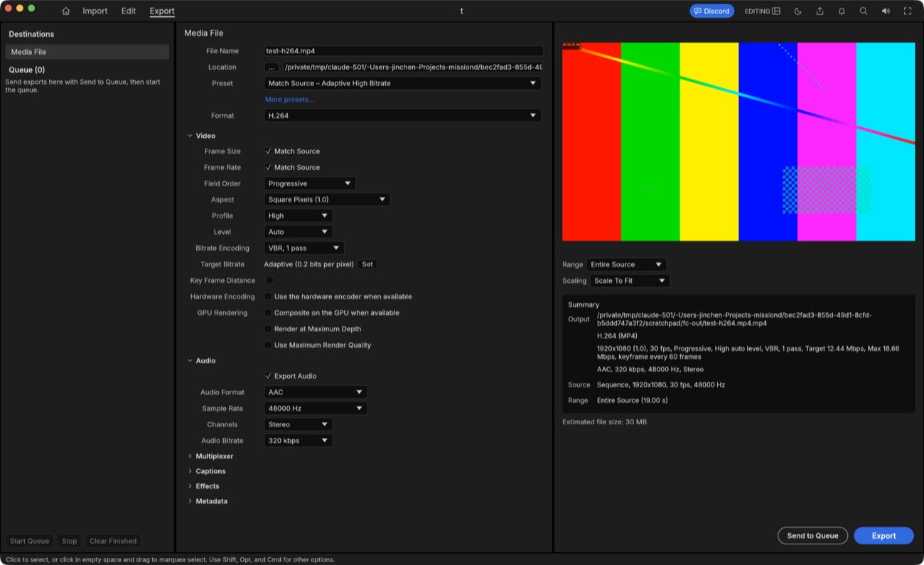This screenshot has height=565, width=924.
Task: Open the Scaling dropdown
Action: (x=630, y=281)
